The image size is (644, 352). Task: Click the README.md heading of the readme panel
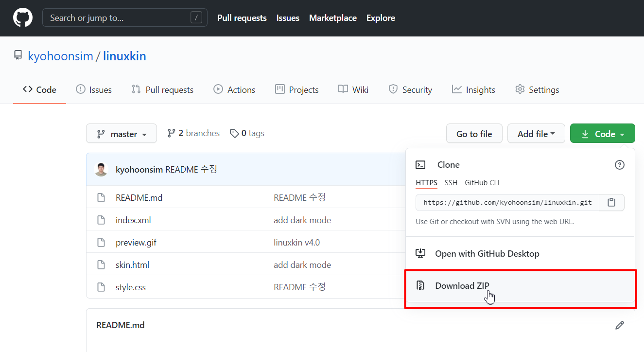(120, 325)
